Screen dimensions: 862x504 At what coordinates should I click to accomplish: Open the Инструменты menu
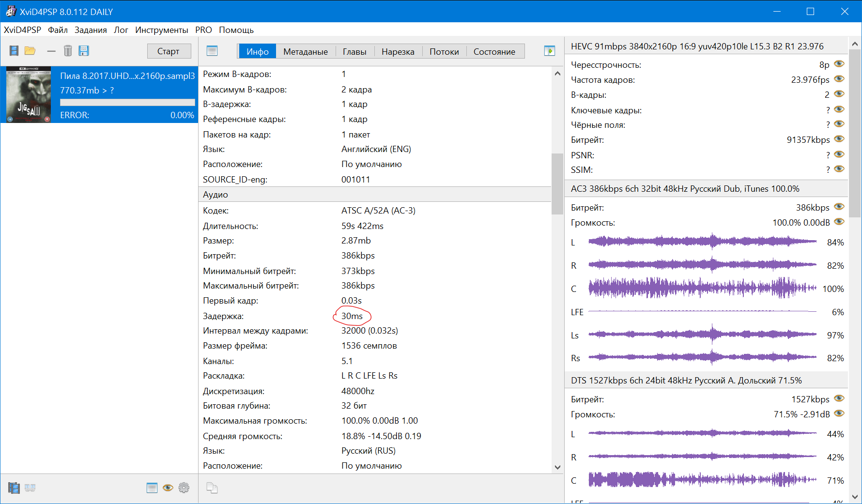(x=161, y=30)
